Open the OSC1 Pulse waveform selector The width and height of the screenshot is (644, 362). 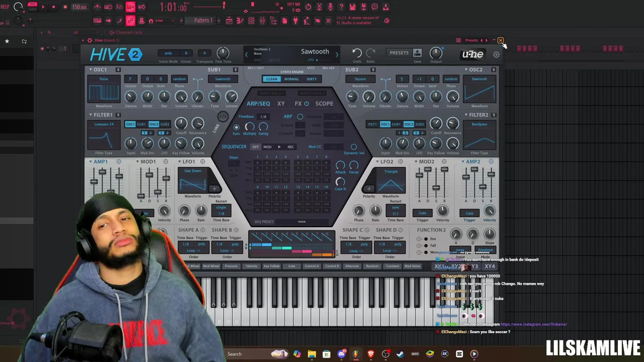point(104,79)
